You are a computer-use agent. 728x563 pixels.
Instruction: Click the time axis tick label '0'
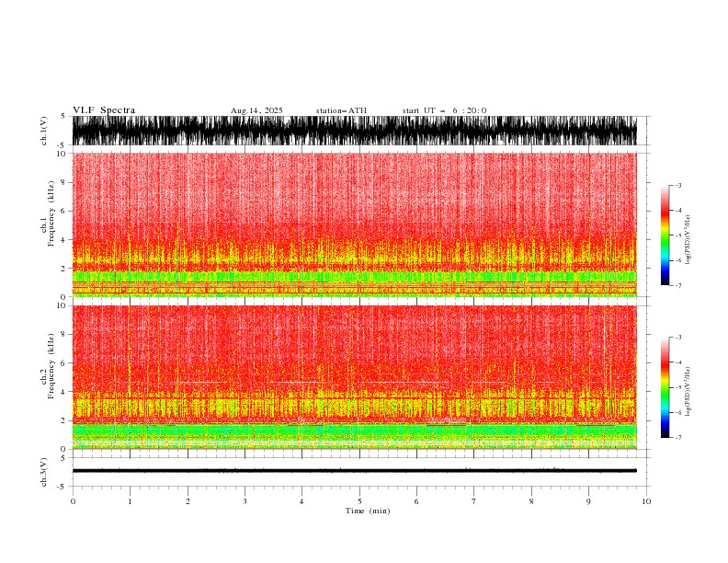click(73, 501)
